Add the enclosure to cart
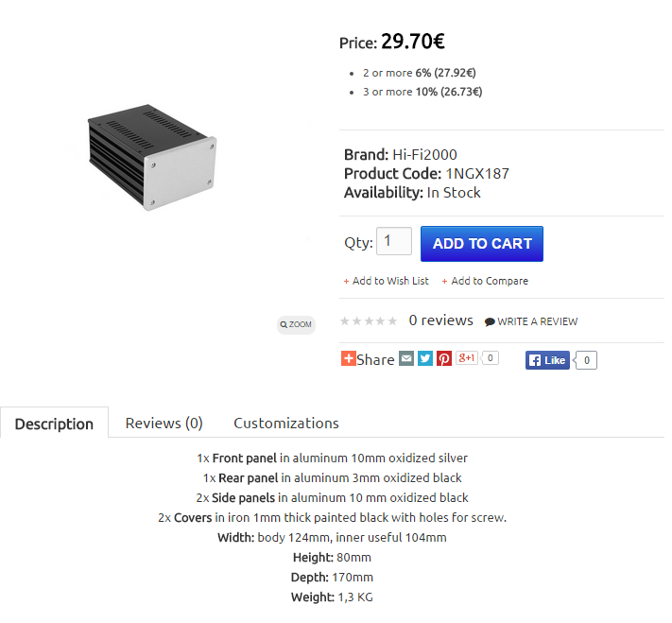This screenshot has width=672, height=623. [x=482, y=244]
